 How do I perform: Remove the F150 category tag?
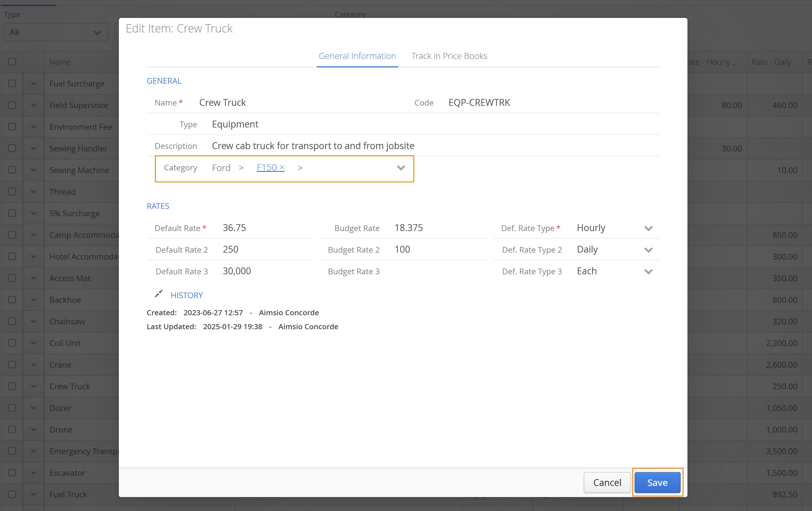(x=282, y=167)
